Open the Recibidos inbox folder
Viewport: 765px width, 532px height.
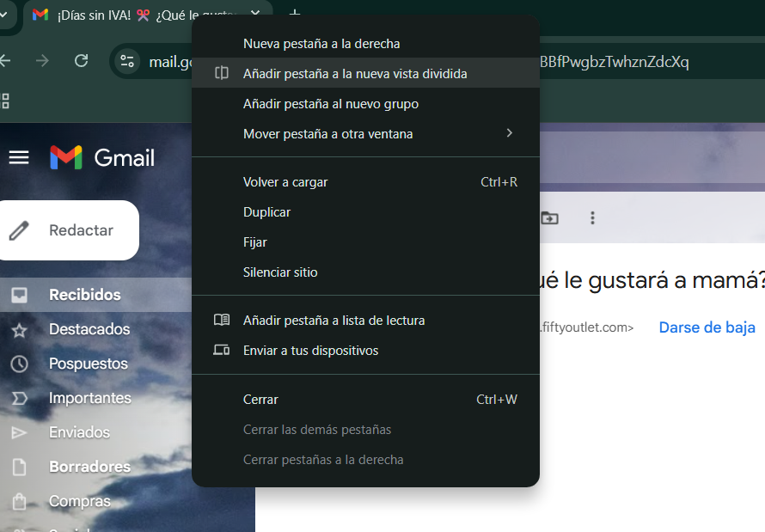[84, 295]
